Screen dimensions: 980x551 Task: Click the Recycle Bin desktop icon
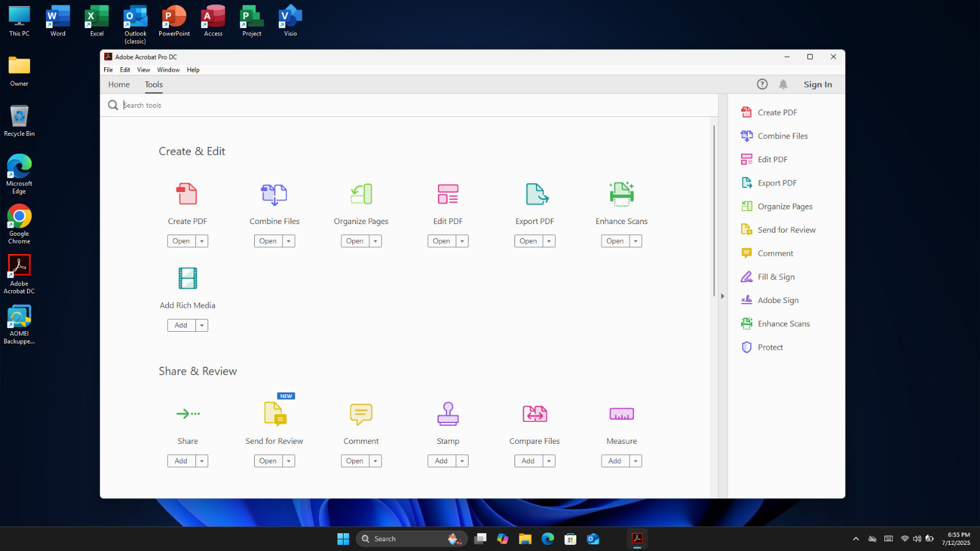(x=19, y=120)
